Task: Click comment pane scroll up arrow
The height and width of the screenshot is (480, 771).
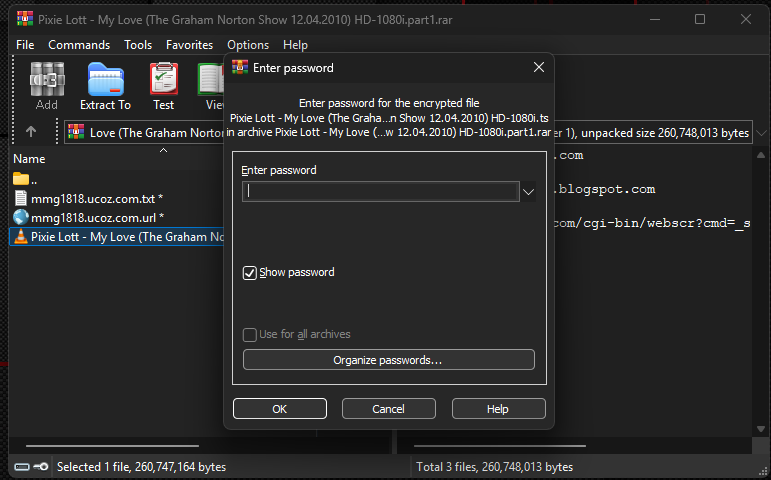Action: [761, 155]
